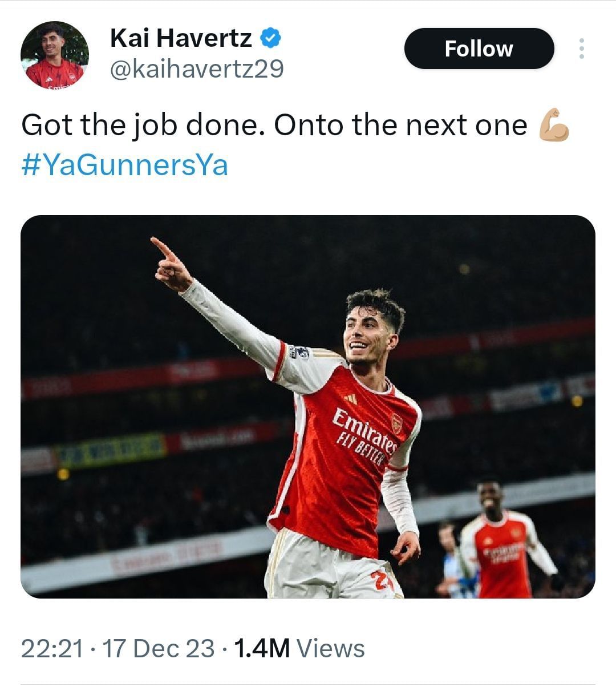Open the 1.4M view count
616x687 pixels.
[x=262, y=648]
